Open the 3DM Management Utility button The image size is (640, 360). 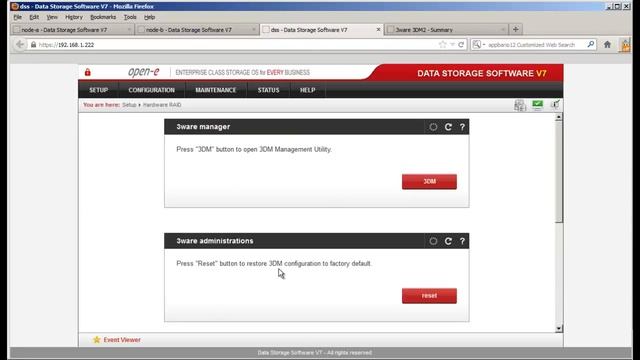[x=429, y=182]
